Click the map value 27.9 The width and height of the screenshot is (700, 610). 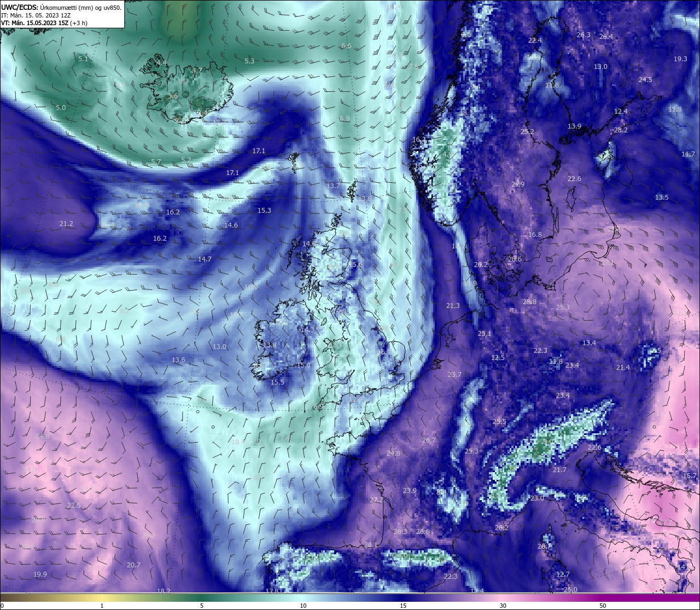pyautogui.click(x=518, y=184)
